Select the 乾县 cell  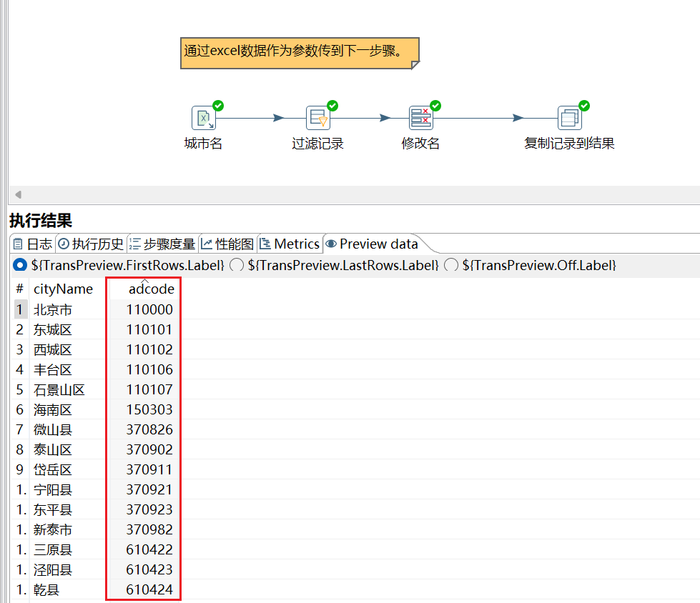click(46, 590)
